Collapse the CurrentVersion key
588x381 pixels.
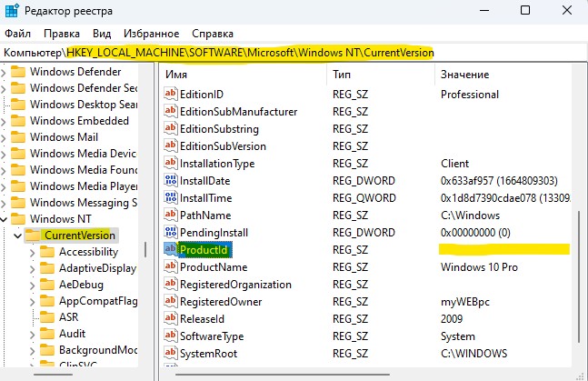tap(17, 236)
